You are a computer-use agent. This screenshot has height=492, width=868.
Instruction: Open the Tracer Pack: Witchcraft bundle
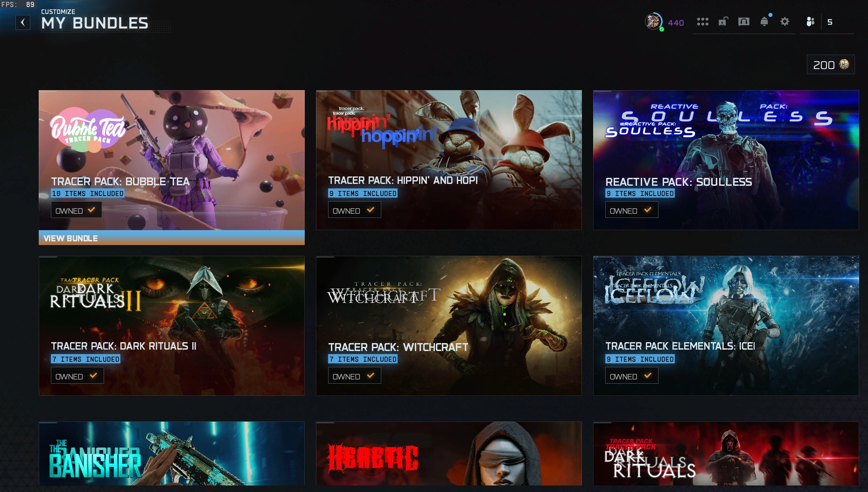pyautogui.click(x=449, y=326)
